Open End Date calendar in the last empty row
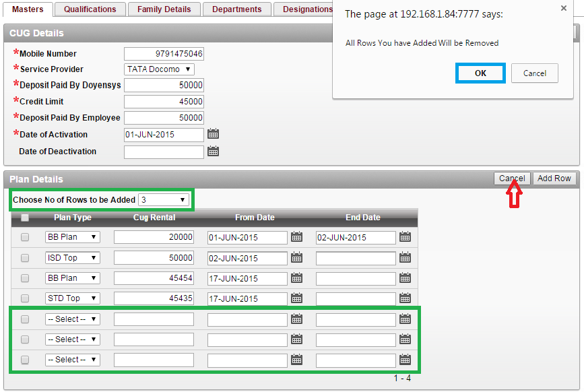Image resolution: width=584 pixels, height=392 pixels. [405, 359]
